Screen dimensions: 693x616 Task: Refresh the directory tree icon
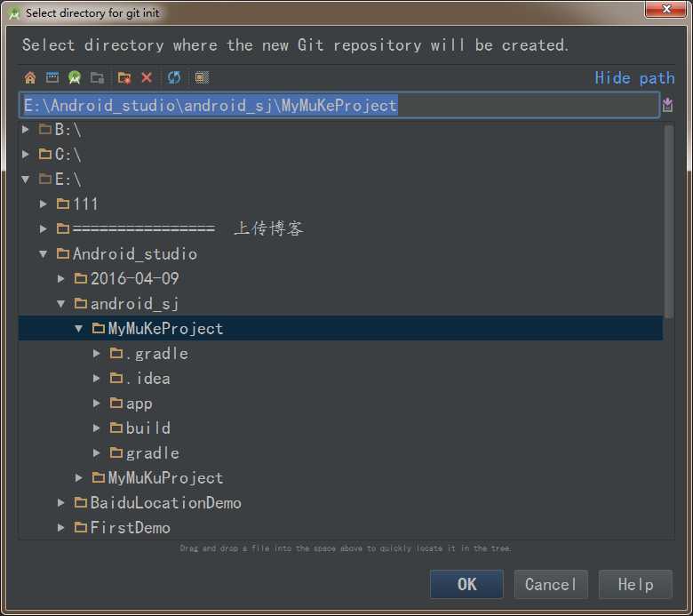[174, 78]
